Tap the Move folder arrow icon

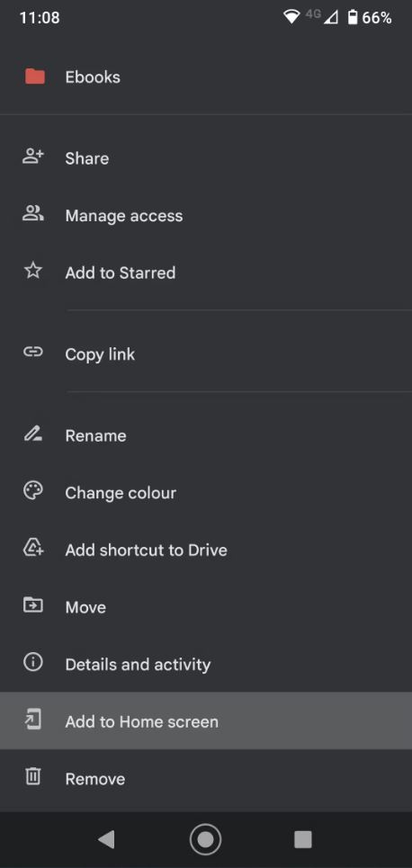(33, 605)
